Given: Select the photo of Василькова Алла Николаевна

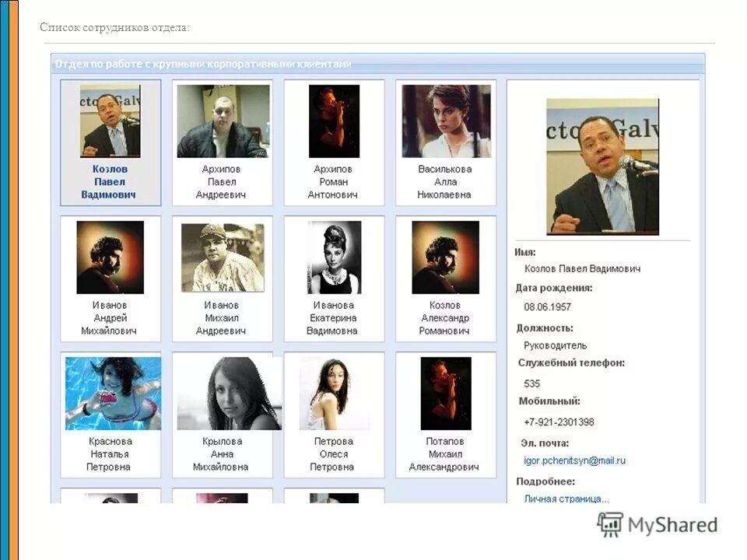Looking at the screenshot, I should [x=446, y=121].
